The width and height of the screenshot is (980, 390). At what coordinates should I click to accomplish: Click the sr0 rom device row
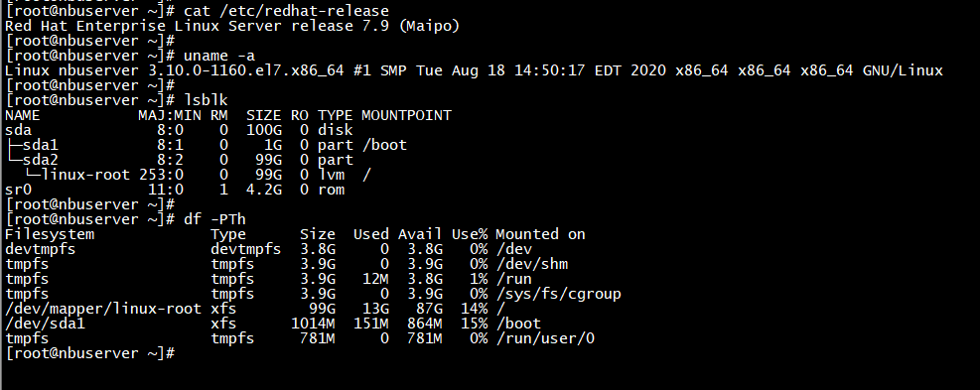coord(175,190)
